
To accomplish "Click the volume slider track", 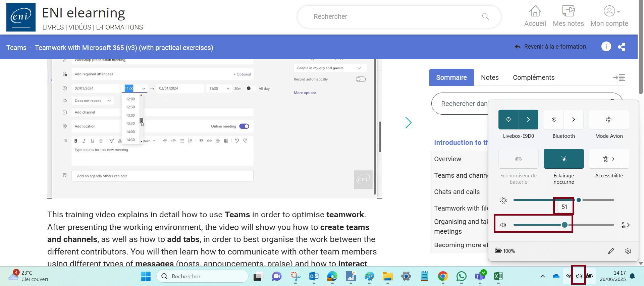I will [x=563, y=225].
